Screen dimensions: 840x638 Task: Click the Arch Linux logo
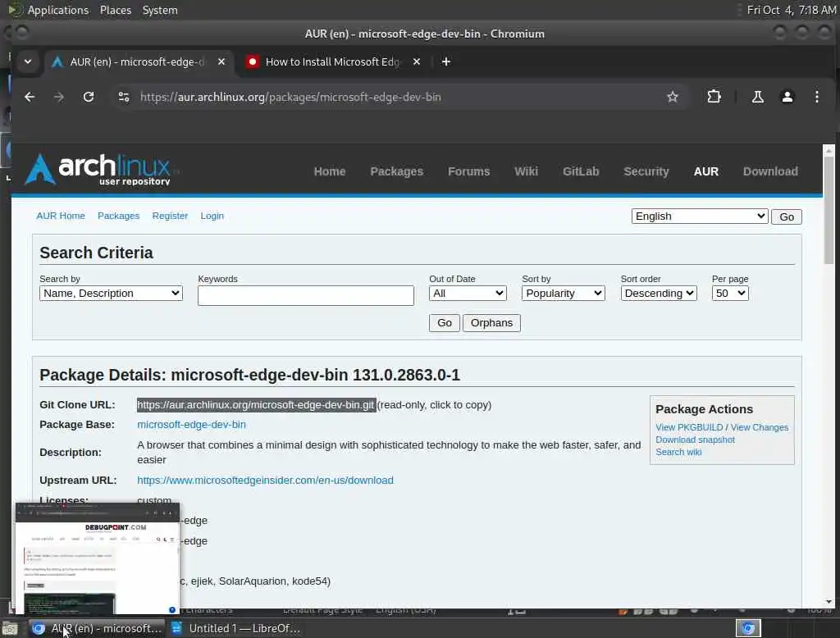click(98, 169)
